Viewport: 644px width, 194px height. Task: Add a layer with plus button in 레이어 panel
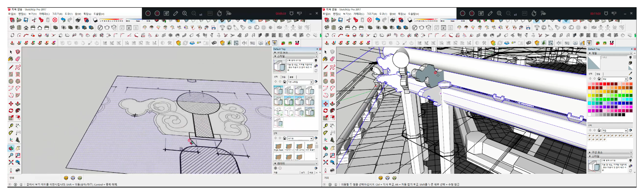click(x=275, y=168)
